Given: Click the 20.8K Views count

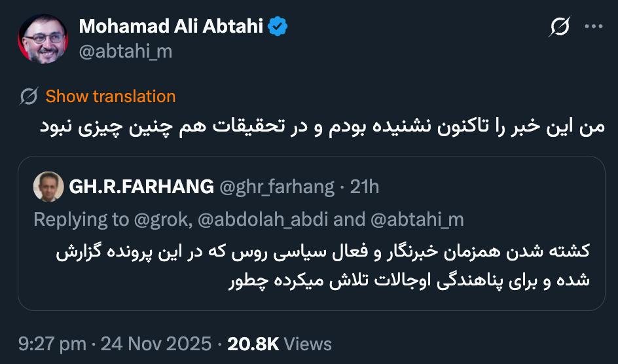Looking at the screenshot, I should (x=280, y=344).
